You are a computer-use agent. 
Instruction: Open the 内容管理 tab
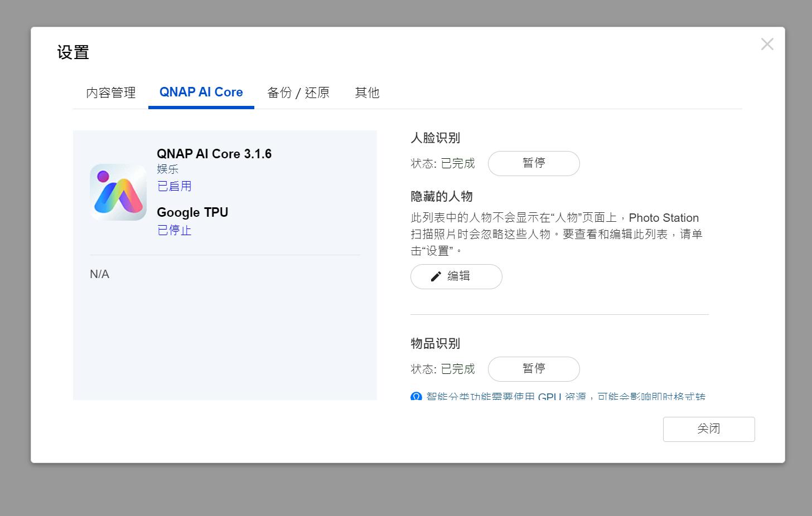coord(111,93)
